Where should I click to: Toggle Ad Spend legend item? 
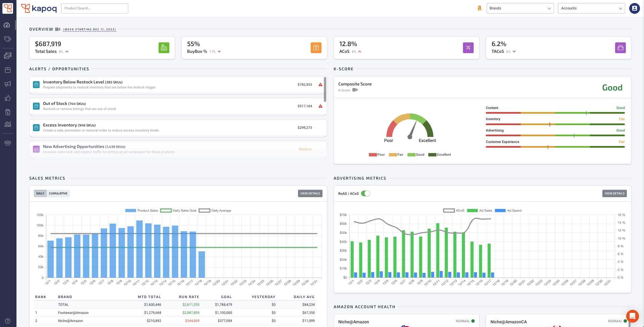(508, 211)
